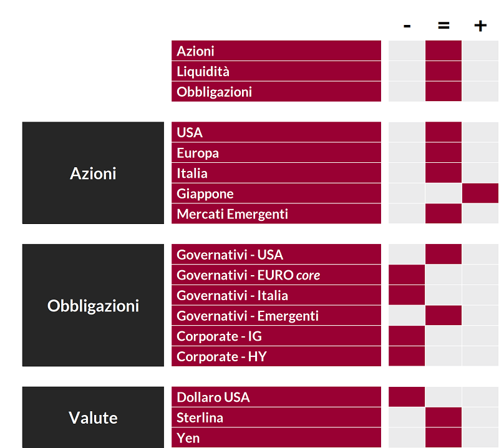This screenshot has width=499, height=448.
Task: Select filled equals cell for Governativi - Emergenti
Action: 443,316
